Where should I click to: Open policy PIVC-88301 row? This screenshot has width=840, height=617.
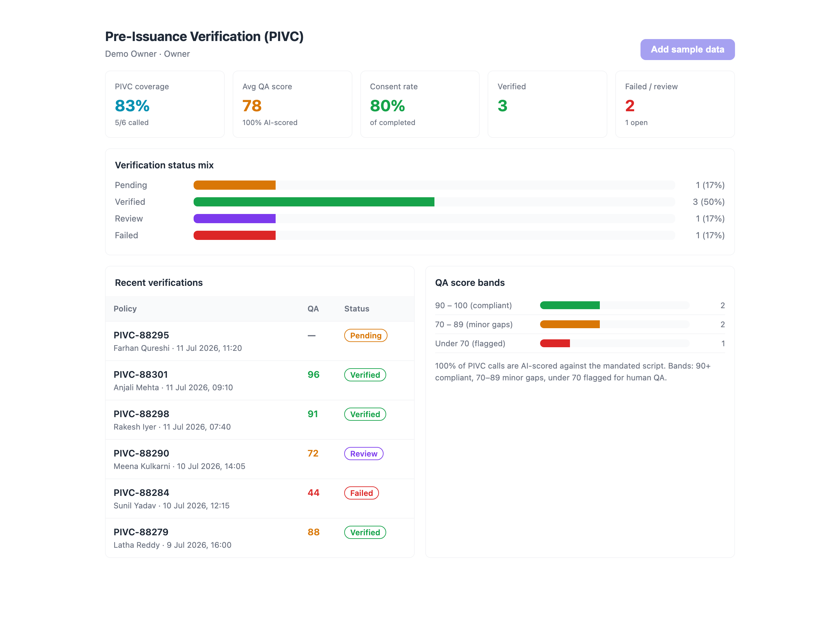pyautogui.click(x=260, y=381)
